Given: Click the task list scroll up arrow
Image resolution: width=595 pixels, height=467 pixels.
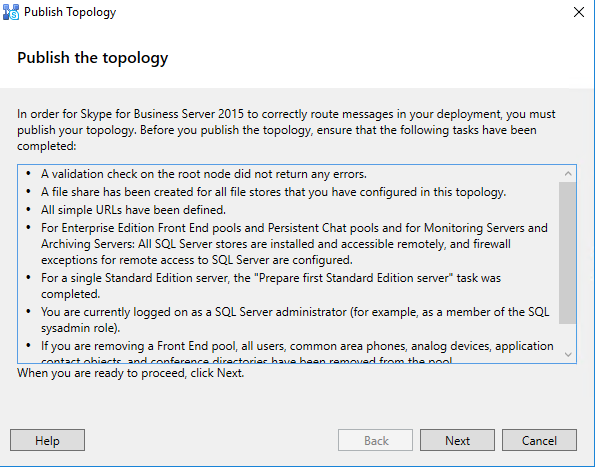Looking at the screenshot, I should tap(568, 174).
